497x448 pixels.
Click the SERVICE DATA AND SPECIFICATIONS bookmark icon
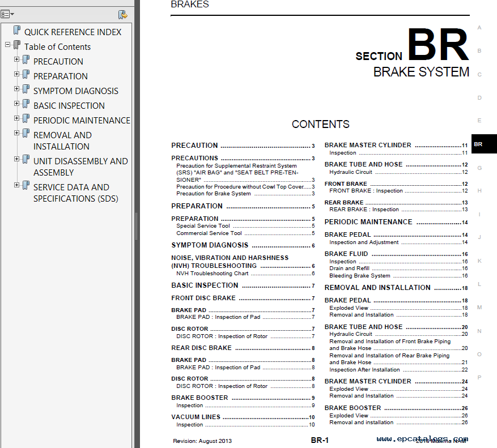[x=26, y=186]
